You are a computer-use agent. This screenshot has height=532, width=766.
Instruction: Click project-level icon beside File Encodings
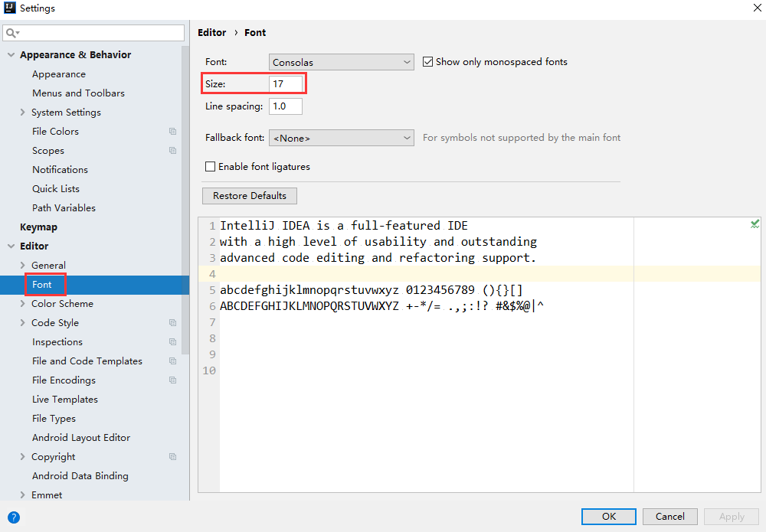click(x=172, y=380)
